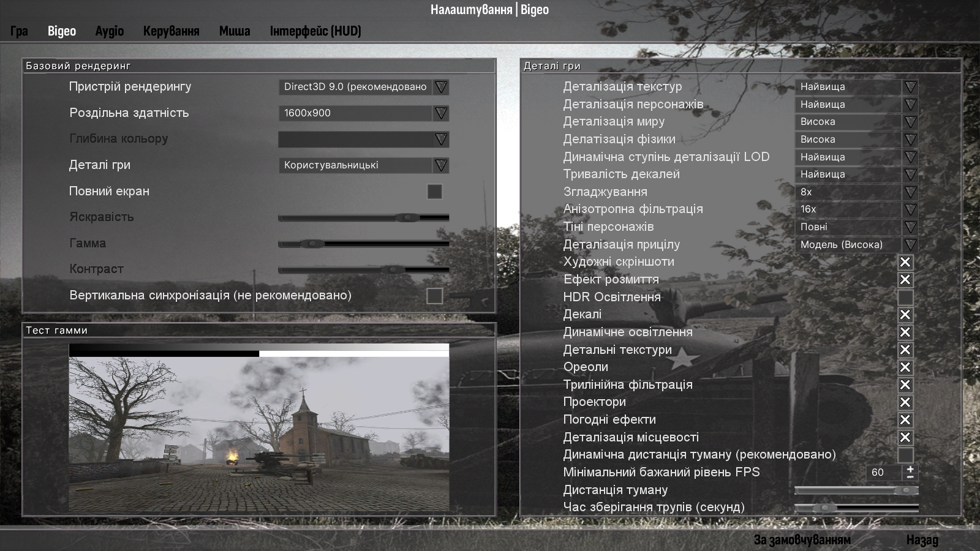Expand the Тривалість декалей dropdown
Screen dimensions: 980x551
(857, 174)
